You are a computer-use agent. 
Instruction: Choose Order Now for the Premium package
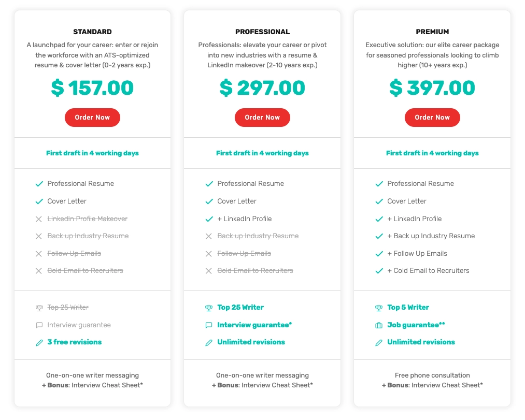(x=432, y=118)
